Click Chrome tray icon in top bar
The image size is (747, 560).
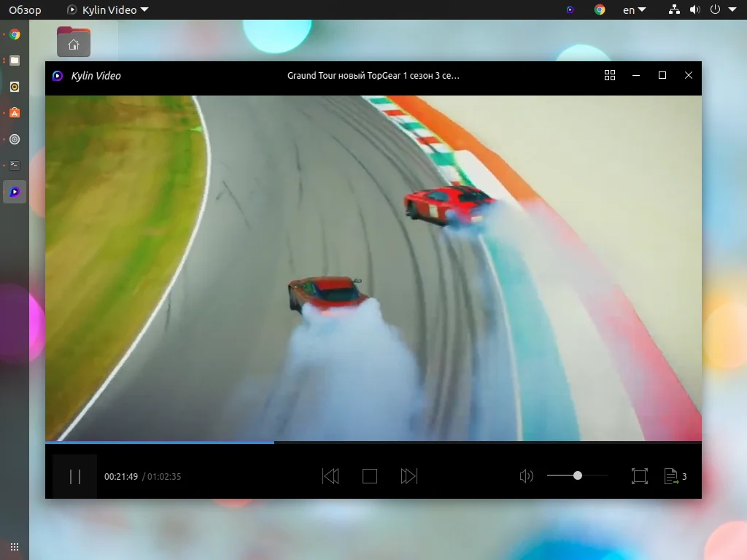click(600, 9)
